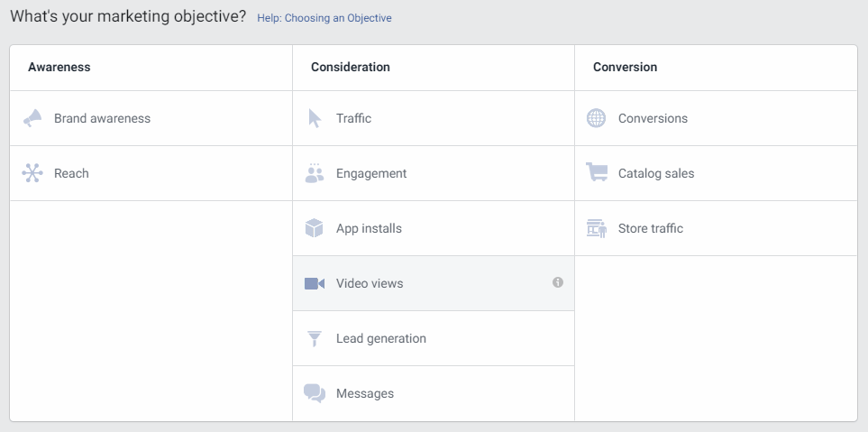The image size is (868, 432).
Task: Click the Consideration column header
Action: click(351, 67)
